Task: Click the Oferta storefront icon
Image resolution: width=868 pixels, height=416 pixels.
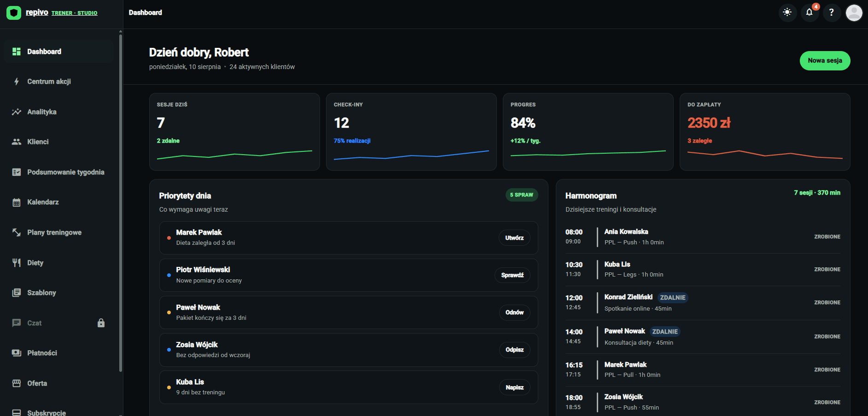Action: point(17,383)
